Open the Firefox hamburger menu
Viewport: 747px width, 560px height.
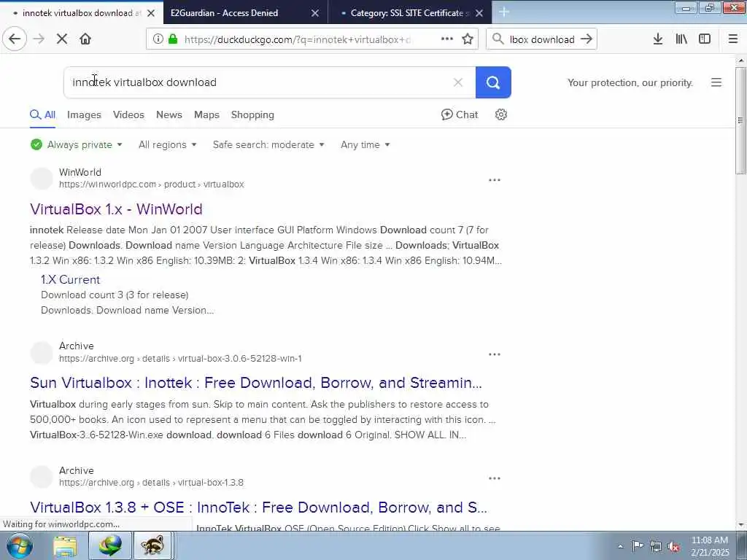tap(733, 39)
